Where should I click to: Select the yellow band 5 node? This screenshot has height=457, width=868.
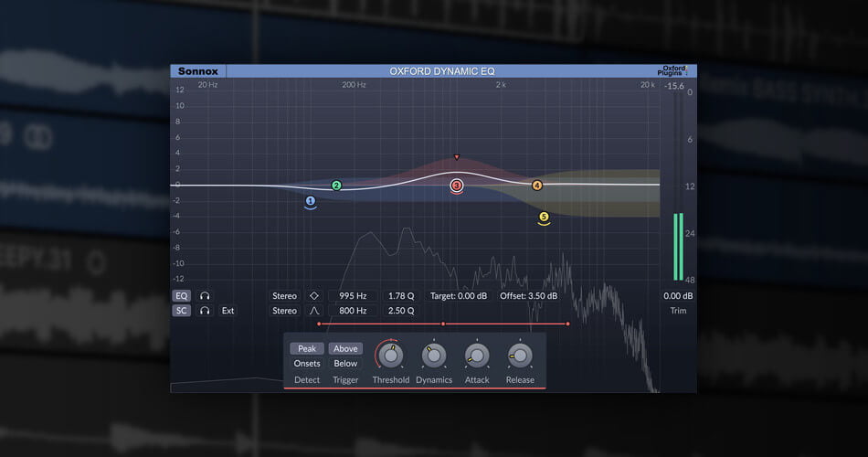pos(544,217)
